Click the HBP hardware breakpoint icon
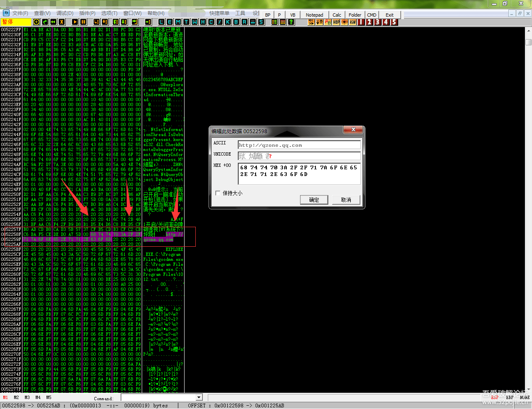 point(336,22)
